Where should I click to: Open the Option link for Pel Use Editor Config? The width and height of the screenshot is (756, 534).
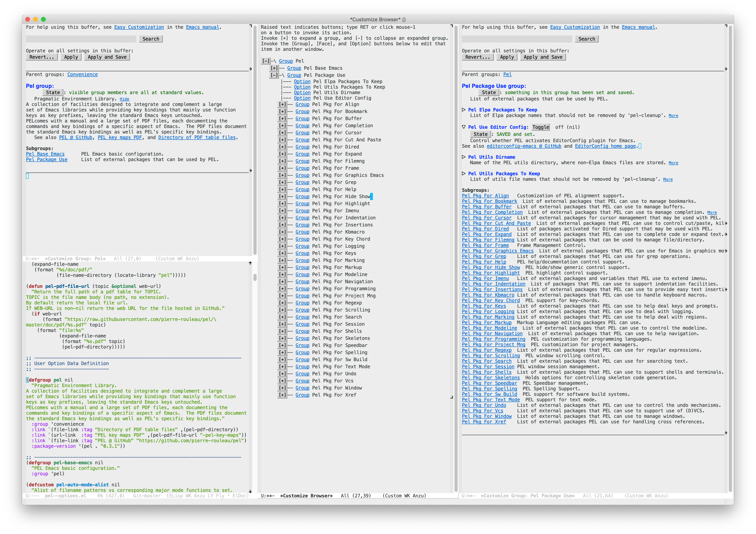click(x=302, y=98)
